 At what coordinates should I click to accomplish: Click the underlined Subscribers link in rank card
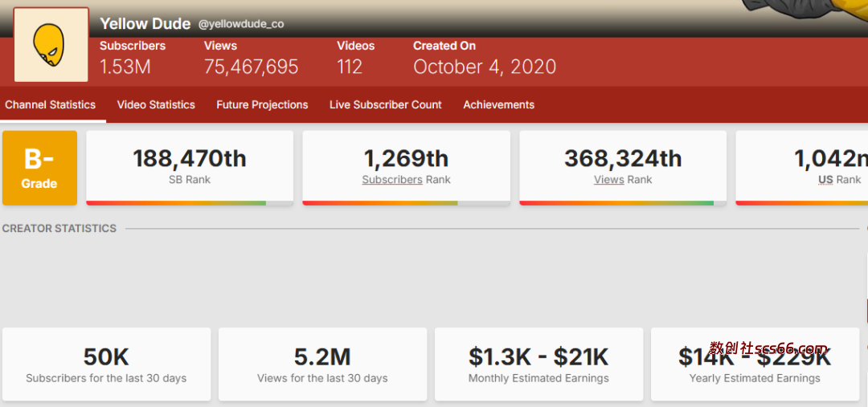(391, 180)
